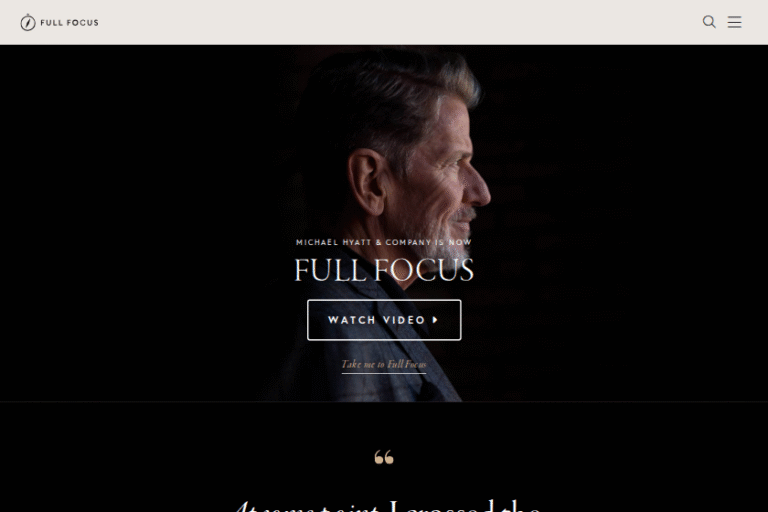Click the word WATCH in the hero button

[x=352, y=320]
